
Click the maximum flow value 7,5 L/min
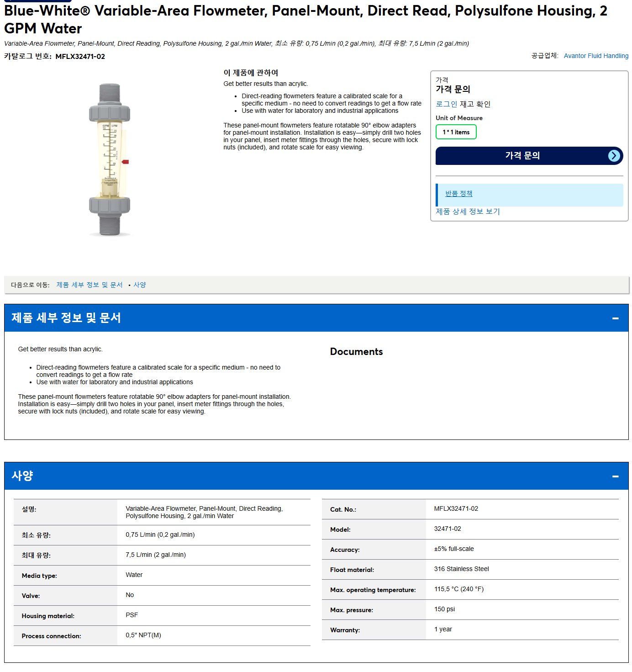(x=156, y=555)
